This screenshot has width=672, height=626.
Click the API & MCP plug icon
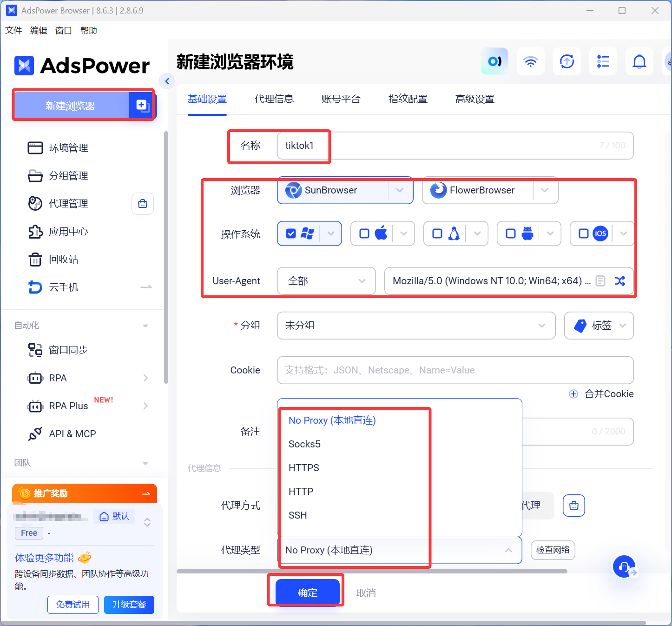point(35,434)
